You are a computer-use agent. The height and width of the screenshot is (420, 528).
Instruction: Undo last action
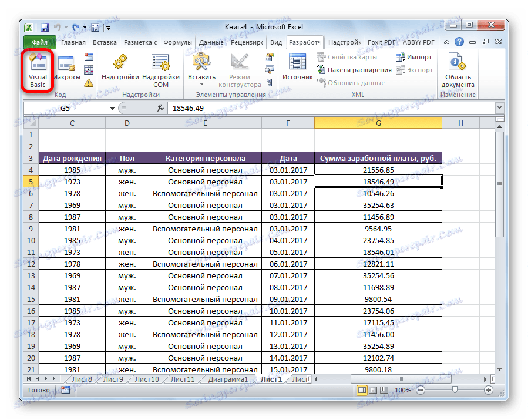pyautogui.click(x=58, y=27)
